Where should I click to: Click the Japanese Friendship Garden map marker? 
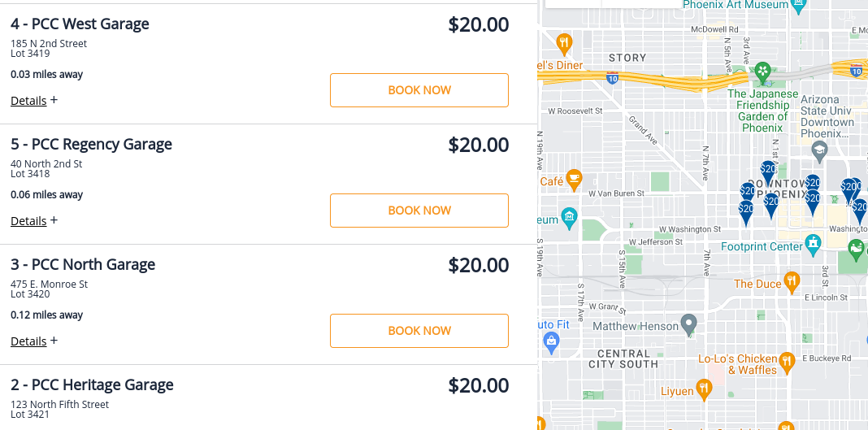coord(762,72)
